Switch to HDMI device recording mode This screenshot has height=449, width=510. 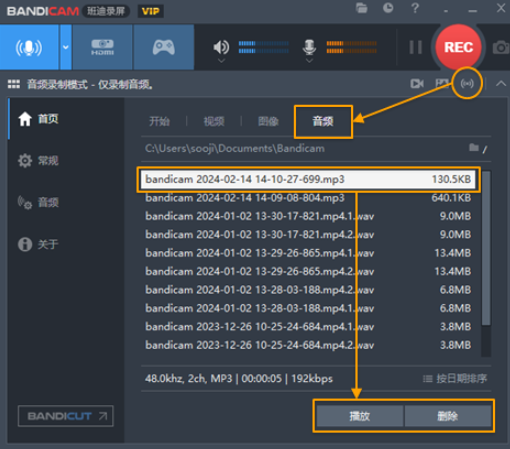(102, 47)
